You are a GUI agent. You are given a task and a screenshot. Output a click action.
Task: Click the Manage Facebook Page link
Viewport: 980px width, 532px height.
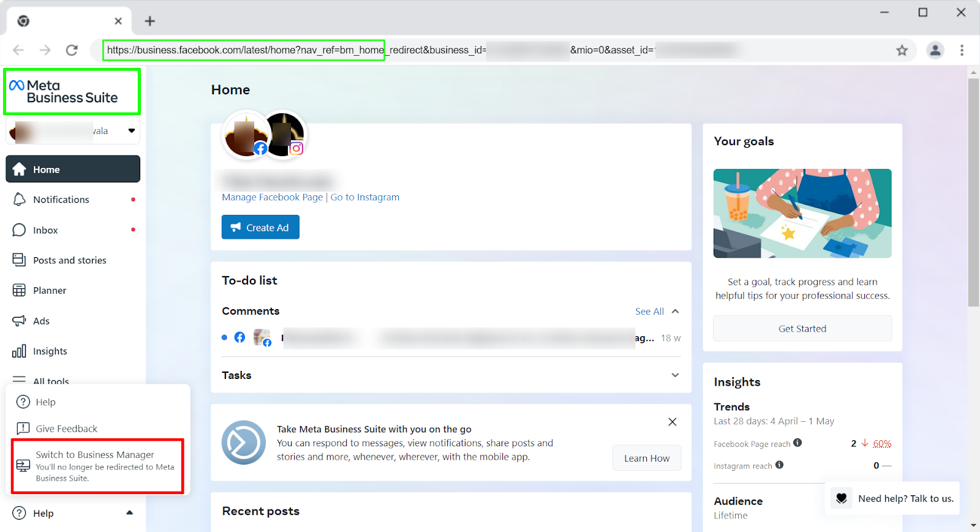(x=272, y=197)
